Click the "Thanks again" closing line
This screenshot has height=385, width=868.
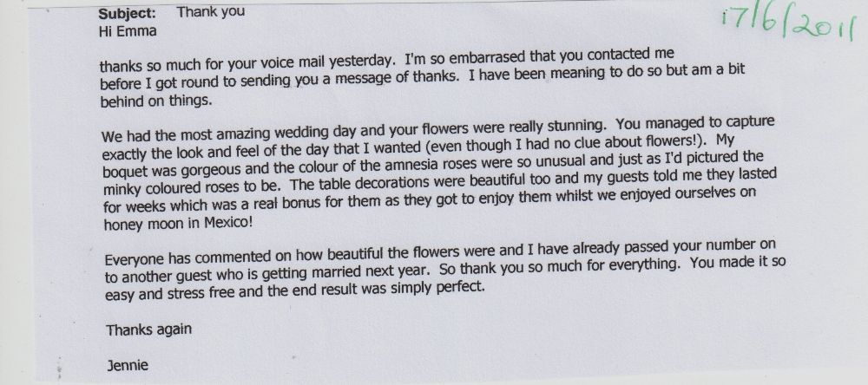[143, 330]
